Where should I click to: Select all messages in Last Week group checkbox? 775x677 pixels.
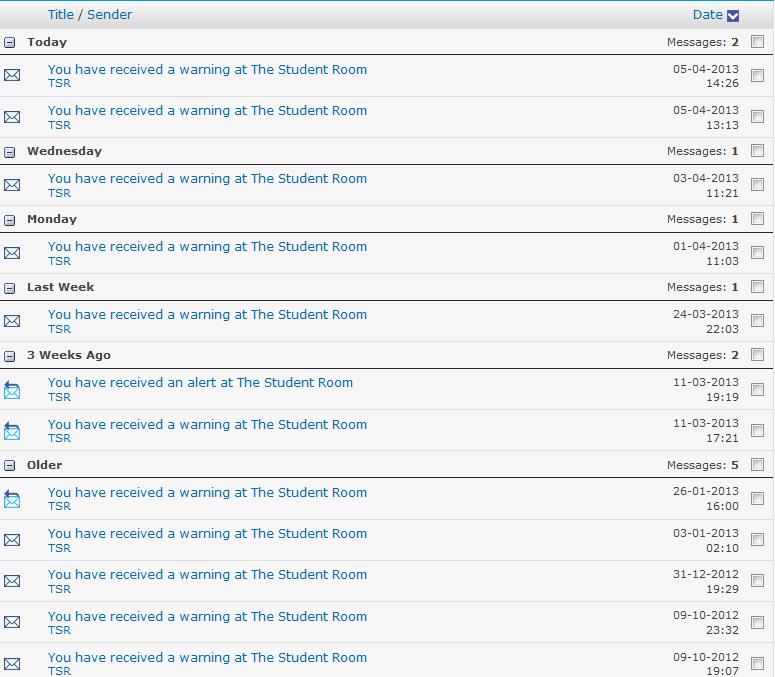pyautogui.click(x=757, y=287)
